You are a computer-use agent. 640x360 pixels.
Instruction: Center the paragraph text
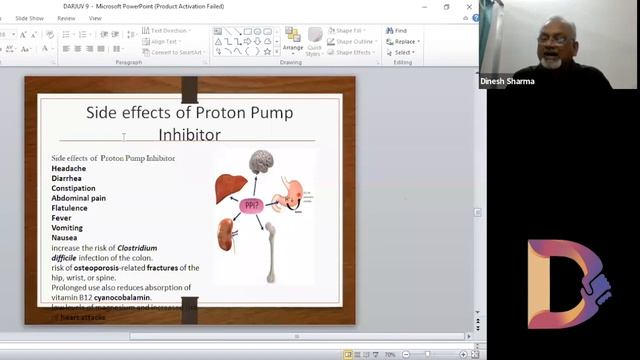pos(78,49)
